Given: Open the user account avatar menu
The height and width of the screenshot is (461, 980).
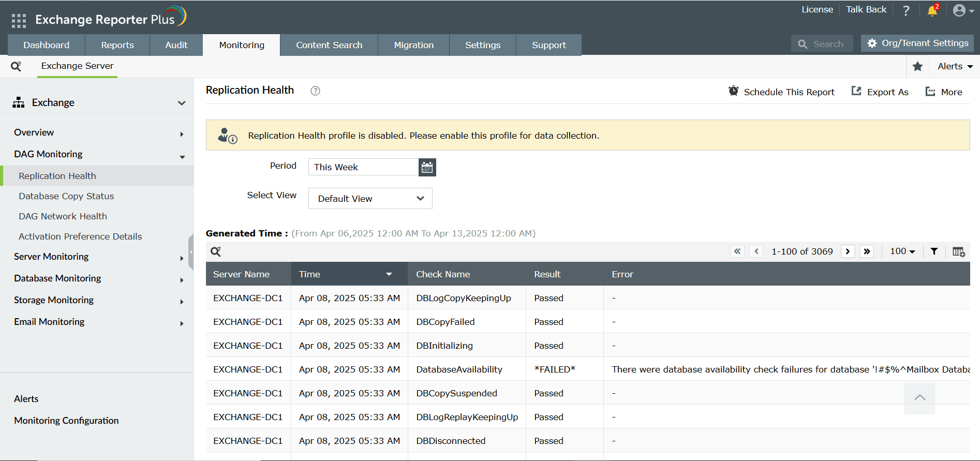Looking at the screenshot, I should [x=963, y=10].
